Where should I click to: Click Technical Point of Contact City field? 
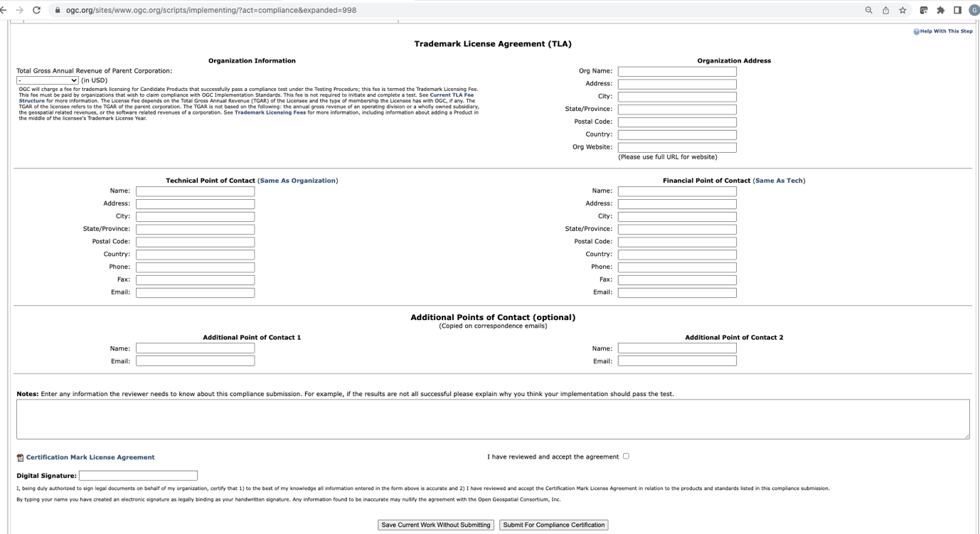tap(195, 217)
